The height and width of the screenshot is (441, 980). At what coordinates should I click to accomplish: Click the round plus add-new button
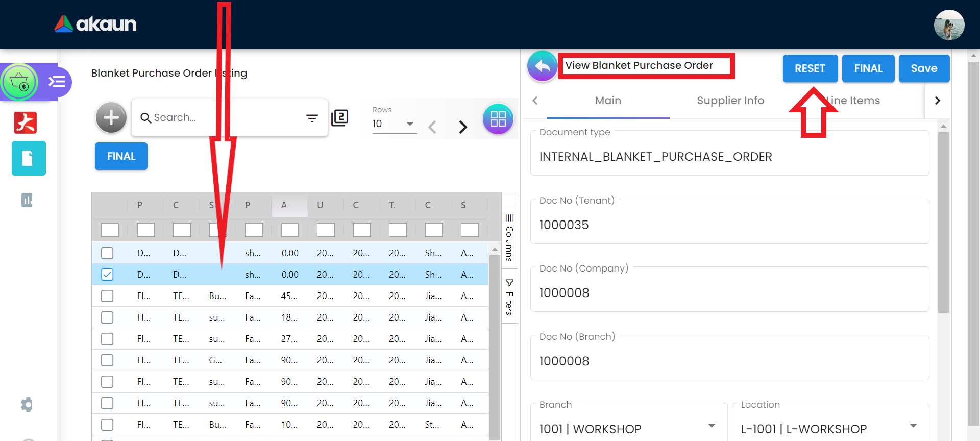(x=111, y=118)
